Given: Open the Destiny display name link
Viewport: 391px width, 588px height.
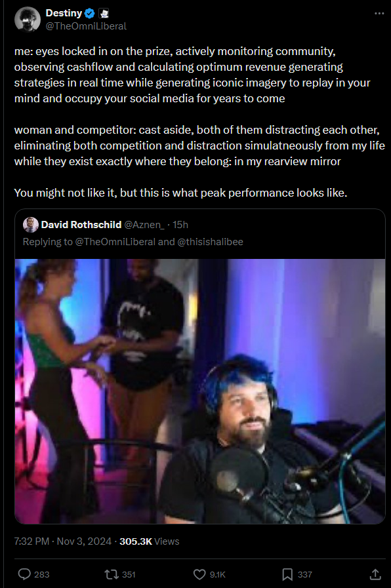Looking at the screenshot, I should click(64, 13).
